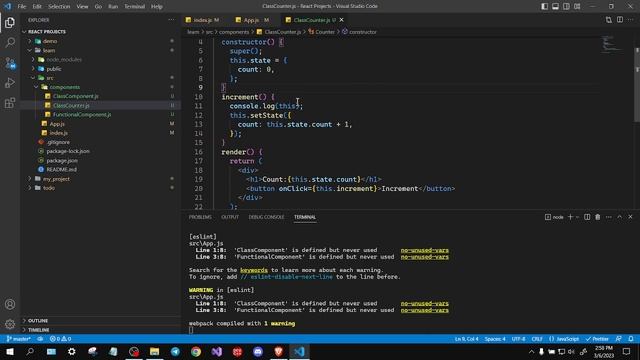Open the Selection menu
Viewport: 640px width, 360px height.
click(x=59, y=6)
